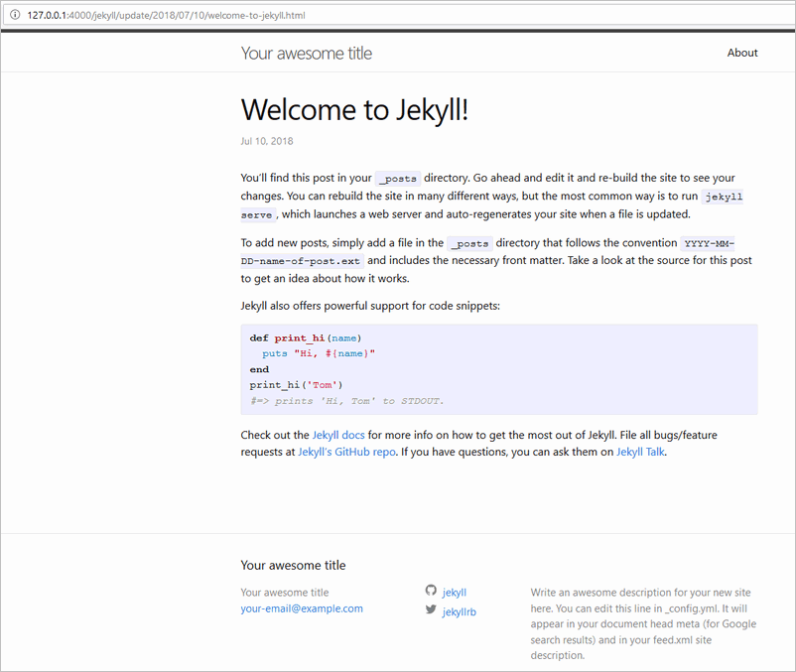
Task: Click the _posts inline code highlight
Action: click(x=397, y=177)
